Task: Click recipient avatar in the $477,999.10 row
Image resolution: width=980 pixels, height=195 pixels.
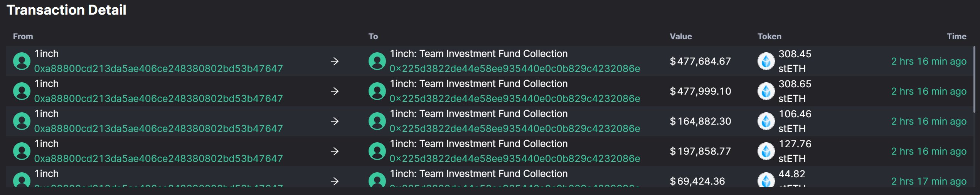Action: tap(377, 91)
